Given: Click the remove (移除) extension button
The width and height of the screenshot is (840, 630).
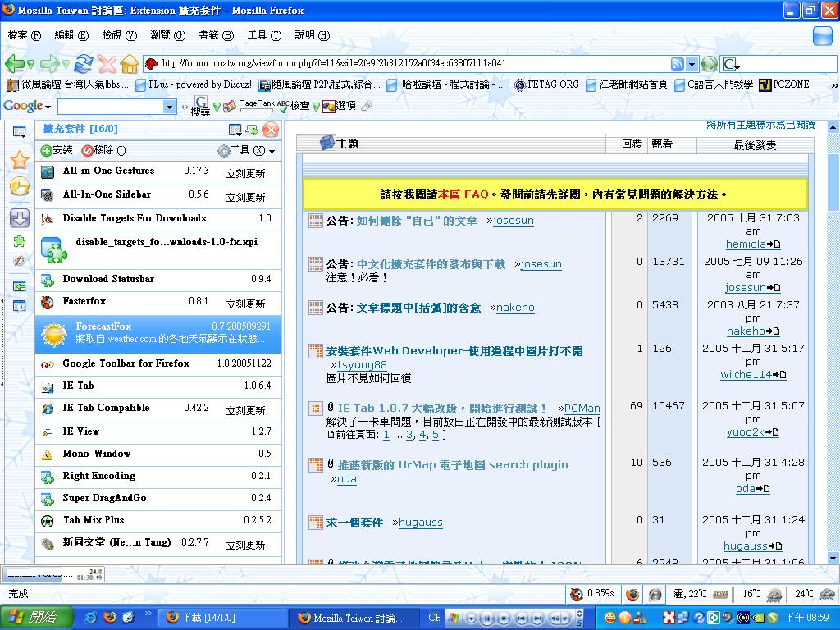Looking at the screenshot, I should 103,150.
